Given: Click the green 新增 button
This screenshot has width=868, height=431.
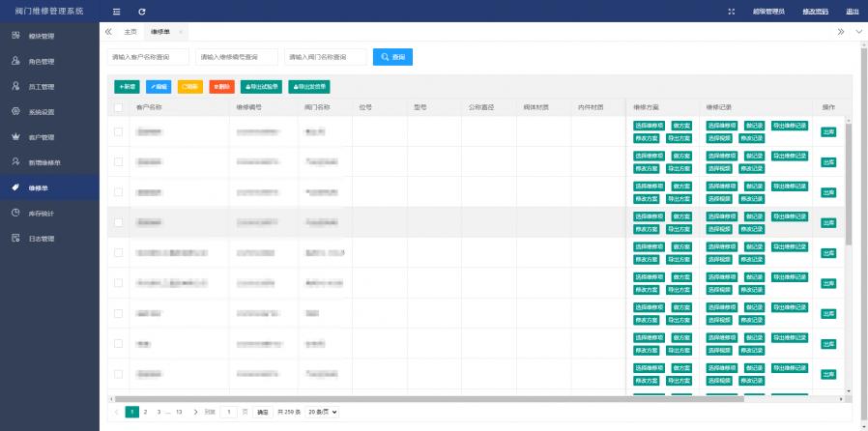Looking at the screenshot, I should tap(127, 86).
